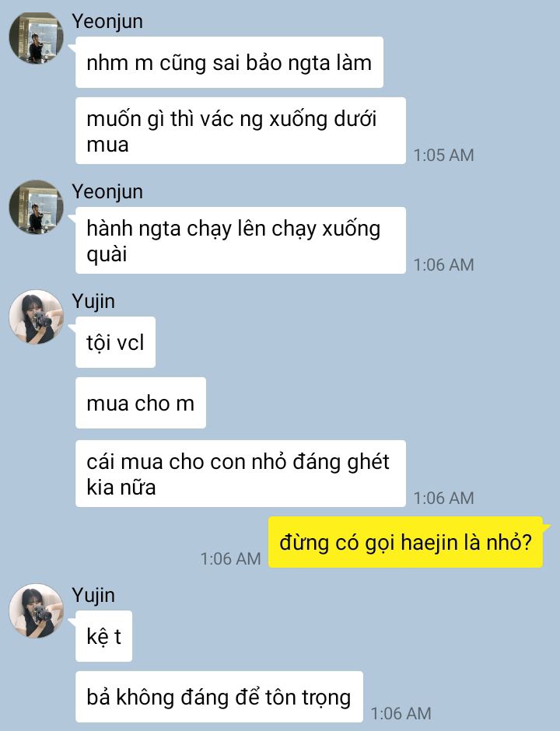560x731 pixels.
Task: Select the message 'nhm m cũng sai bảo ngta làm'
Action: coord(229,62)
